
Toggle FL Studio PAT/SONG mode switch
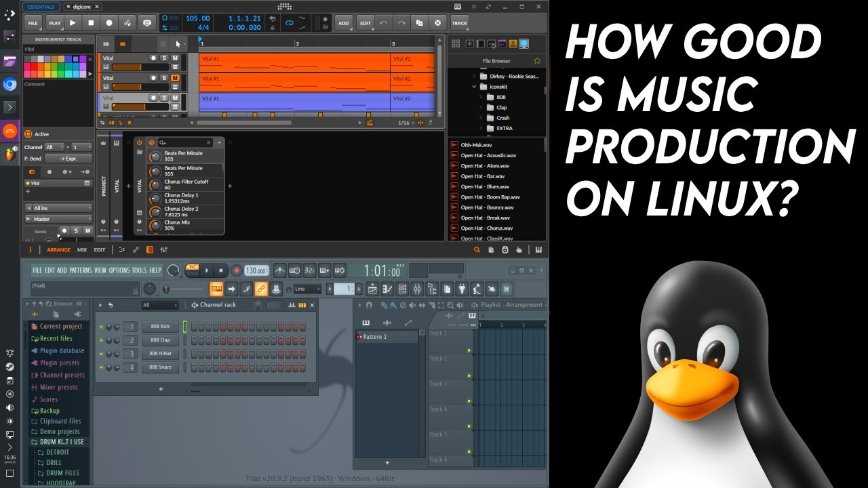coord(191,270)
